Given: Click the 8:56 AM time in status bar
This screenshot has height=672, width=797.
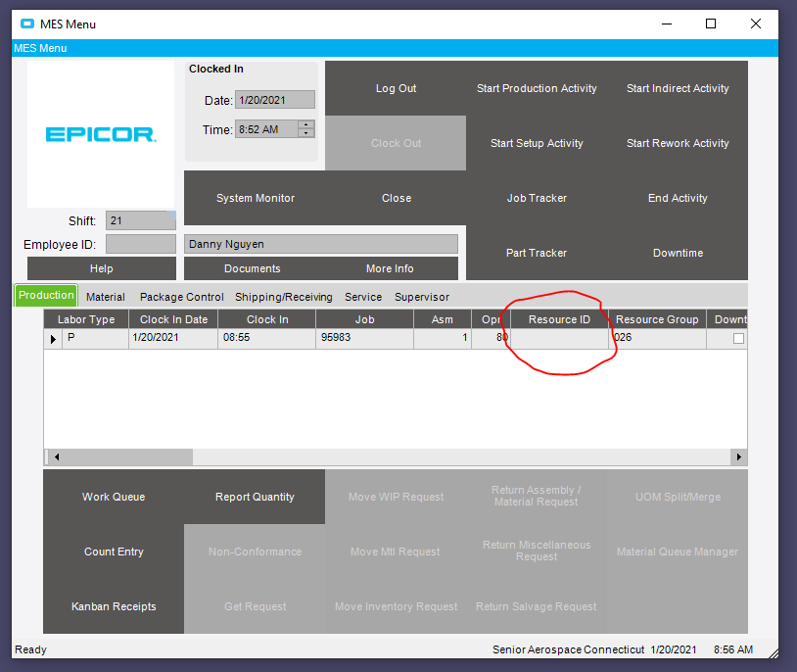Looking at the screenshot, I should [733, 649].
